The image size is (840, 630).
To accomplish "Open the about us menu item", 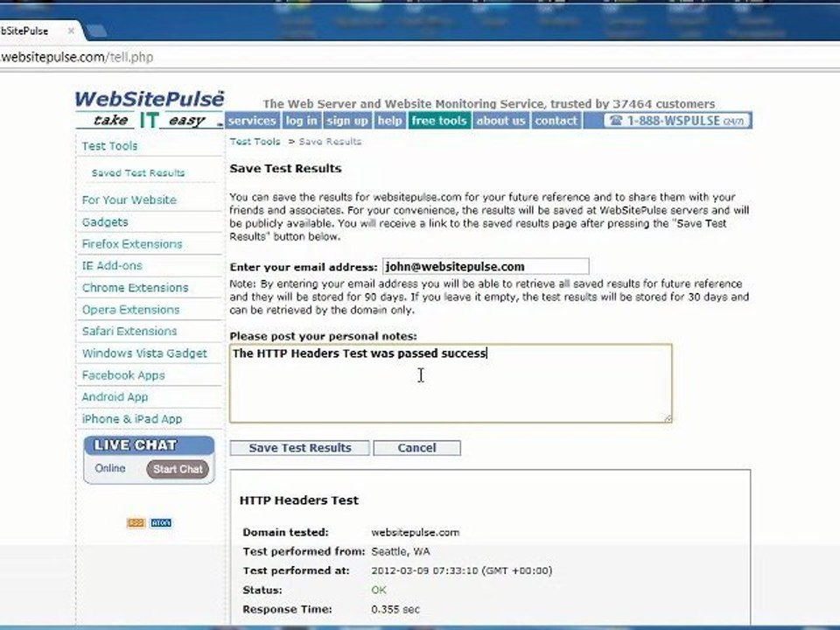I will (x=500, y=121).
